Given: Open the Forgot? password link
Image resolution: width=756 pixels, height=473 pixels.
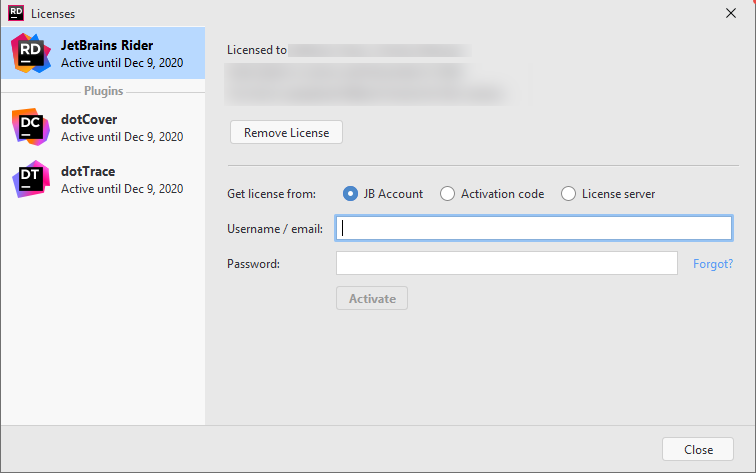Looking at the screenshot, I should pyautogui.click(x=713, y=264).
